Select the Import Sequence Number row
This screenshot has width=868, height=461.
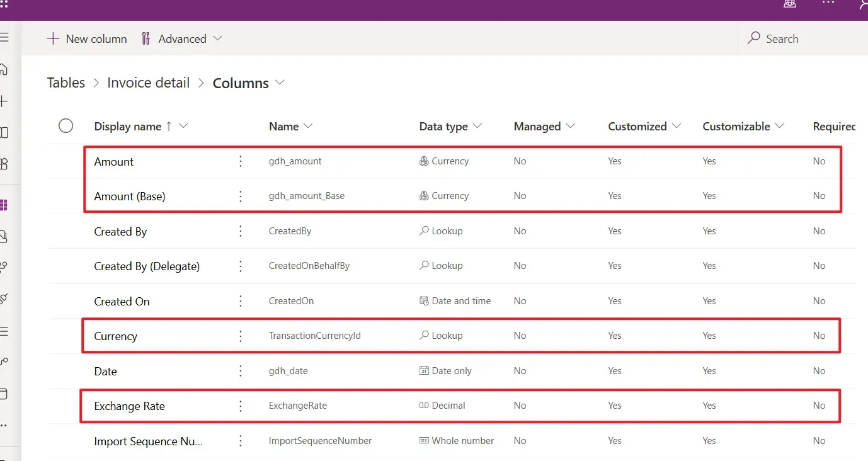tap(148, 441)
